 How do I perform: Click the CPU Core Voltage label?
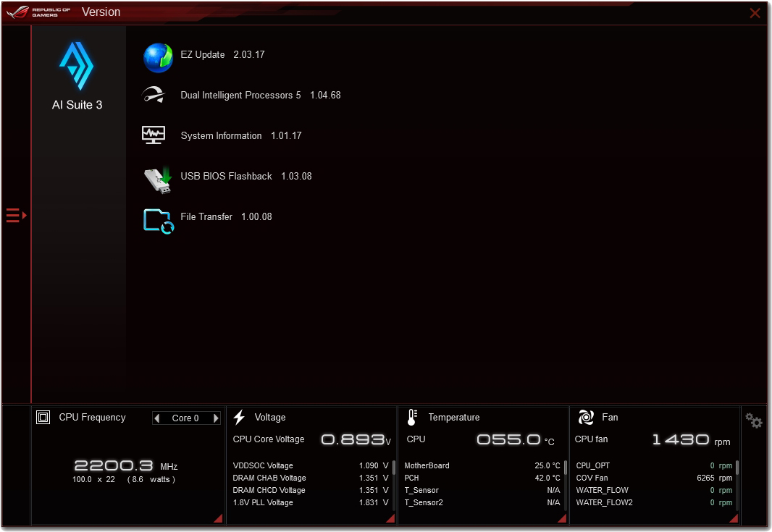269,439
